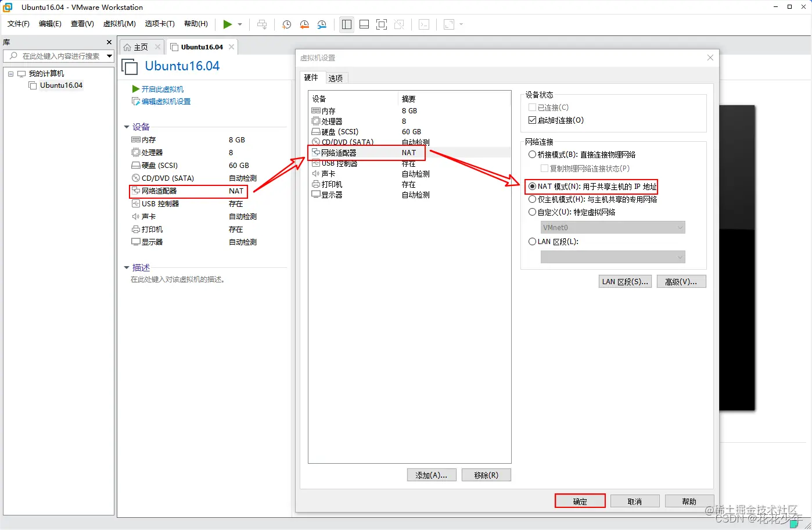Screen dimensions: 812x530
Task: Select LAN 区段(L) radio button
Action: [x=532, y=242]
